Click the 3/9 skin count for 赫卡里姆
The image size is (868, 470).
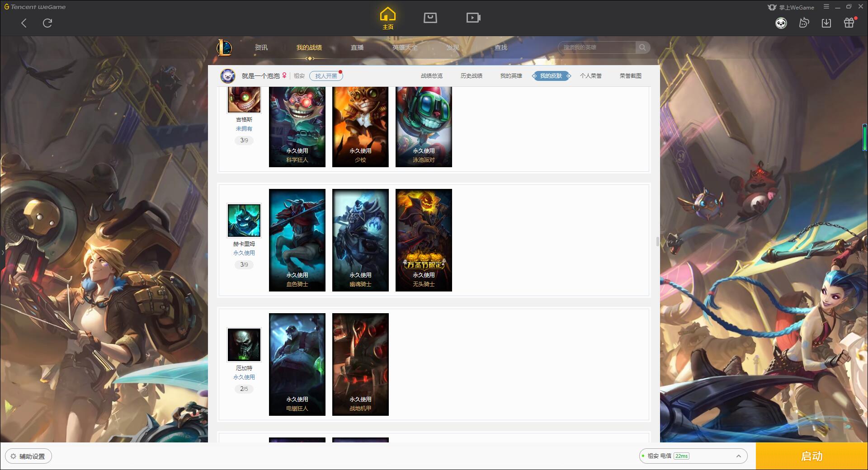point(244,264)
